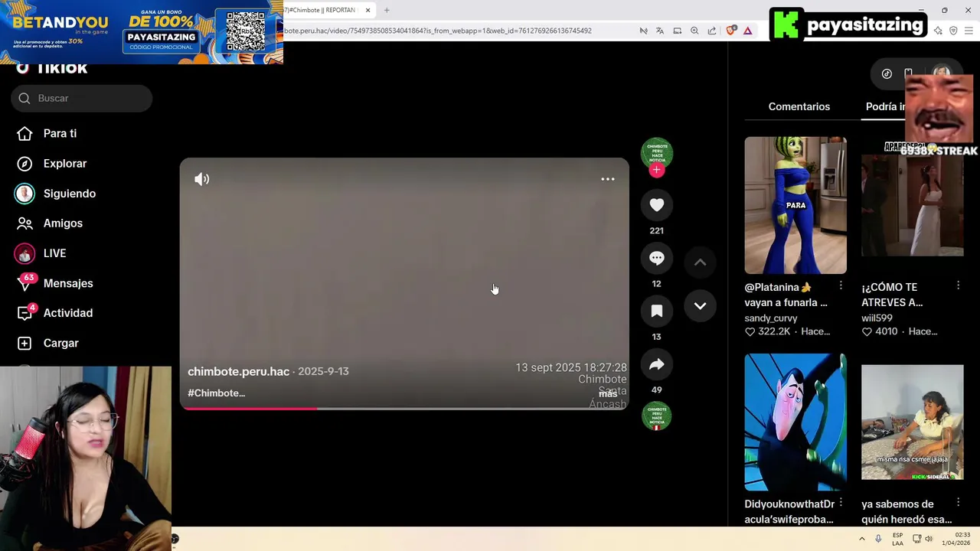The image size is (980, 551).
Task: Click the screen cast icon in address bar
Action: click(x=677, y=31)
